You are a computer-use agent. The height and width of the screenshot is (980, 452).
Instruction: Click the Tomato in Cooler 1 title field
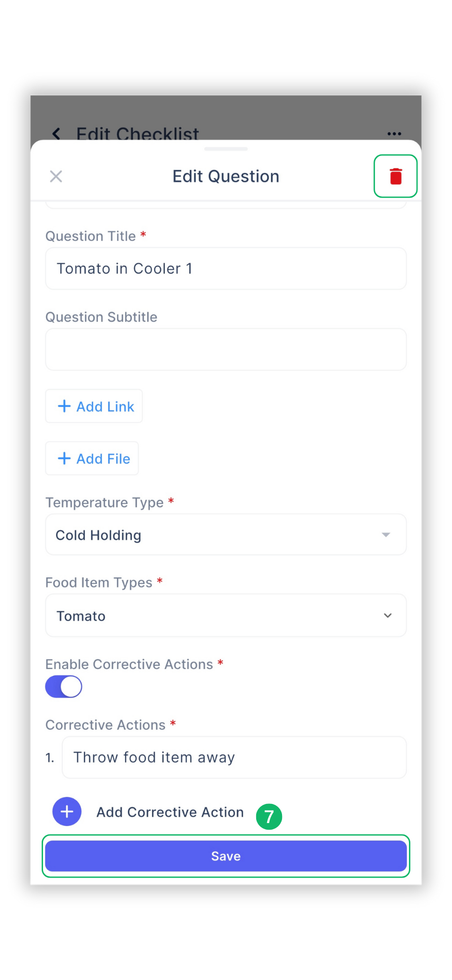point(226,268)
